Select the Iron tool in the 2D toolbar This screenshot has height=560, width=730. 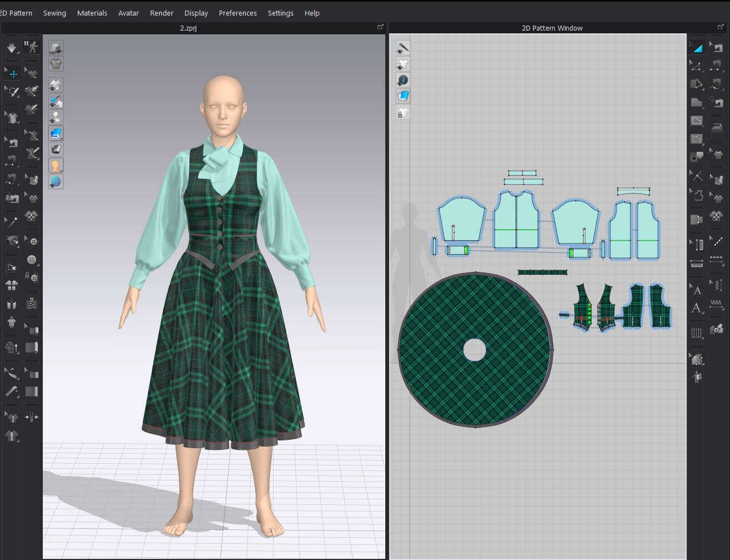click(717, 126)
